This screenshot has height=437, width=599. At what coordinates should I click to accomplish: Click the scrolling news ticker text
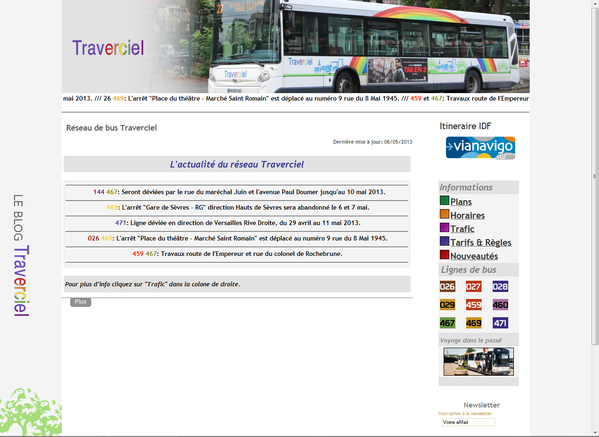click(296, 99)
